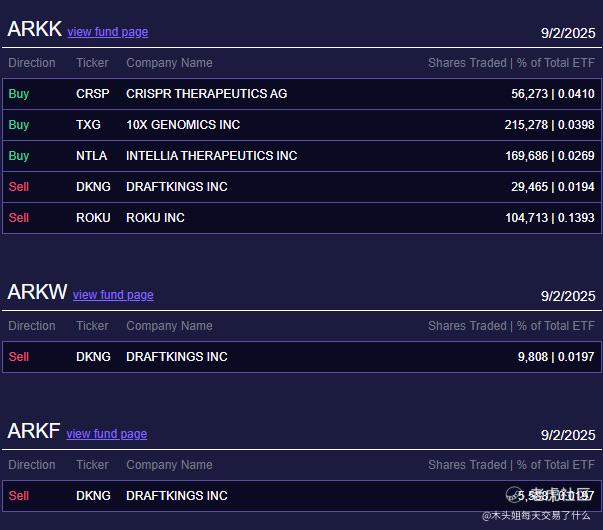Click the 29,465 | 0.0194 shares value
Viewport: 603px width, 530px height.
coord(553,187)
